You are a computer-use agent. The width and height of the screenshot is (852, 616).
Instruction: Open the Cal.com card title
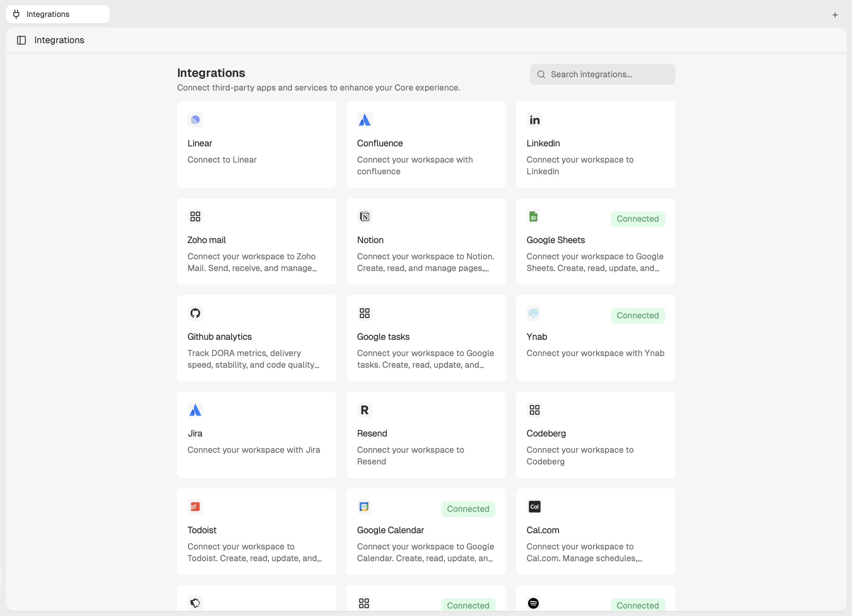[543, 530]
